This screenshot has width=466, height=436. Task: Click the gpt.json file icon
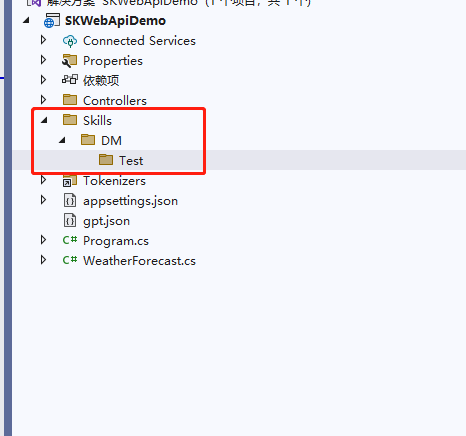(x=70, y=221)
